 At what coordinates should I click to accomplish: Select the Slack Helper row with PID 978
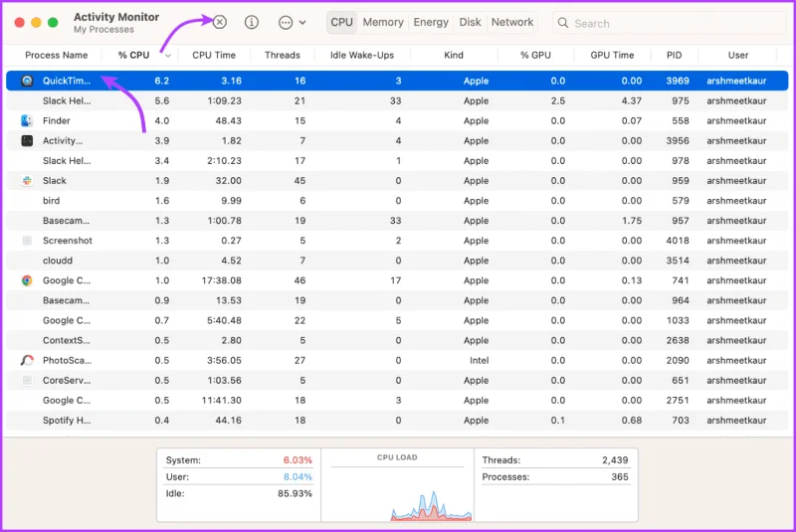pos(397,161)
